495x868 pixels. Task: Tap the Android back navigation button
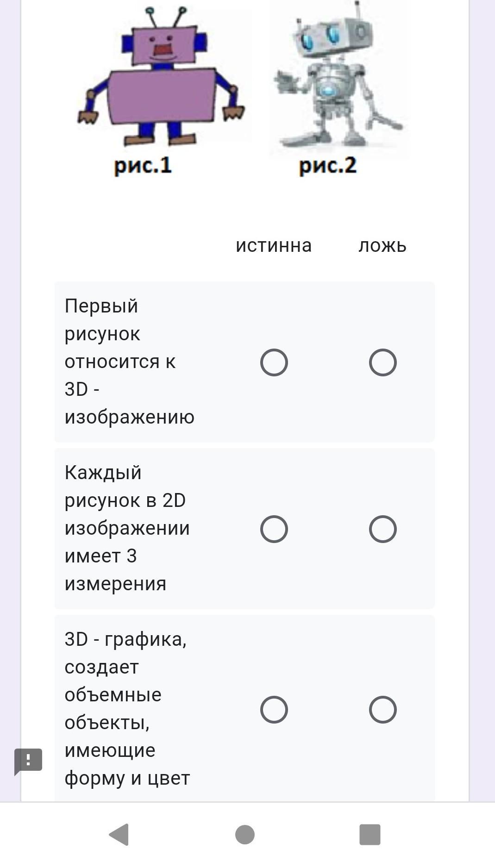(x=119, y=834)
